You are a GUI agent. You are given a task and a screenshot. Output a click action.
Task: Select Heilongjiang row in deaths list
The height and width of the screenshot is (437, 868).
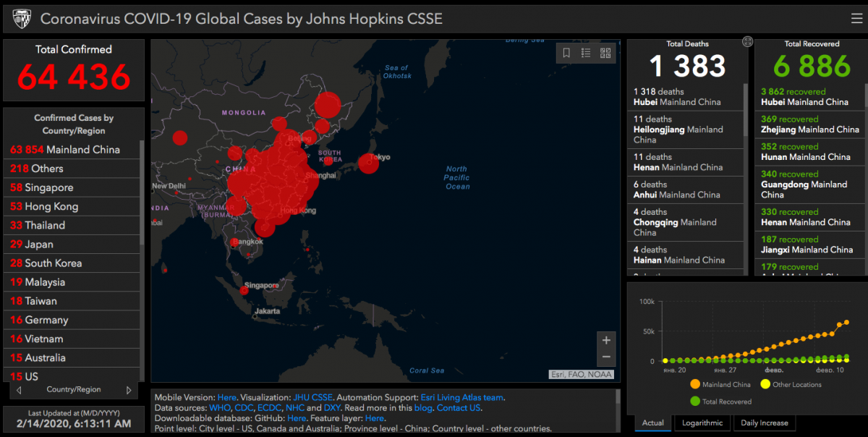685,130
